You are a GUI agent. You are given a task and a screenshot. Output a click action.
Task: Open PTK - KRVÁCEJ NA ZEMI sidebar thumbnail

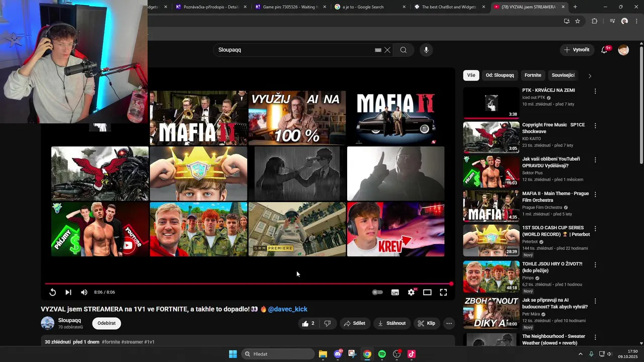[x=491, y=103]
